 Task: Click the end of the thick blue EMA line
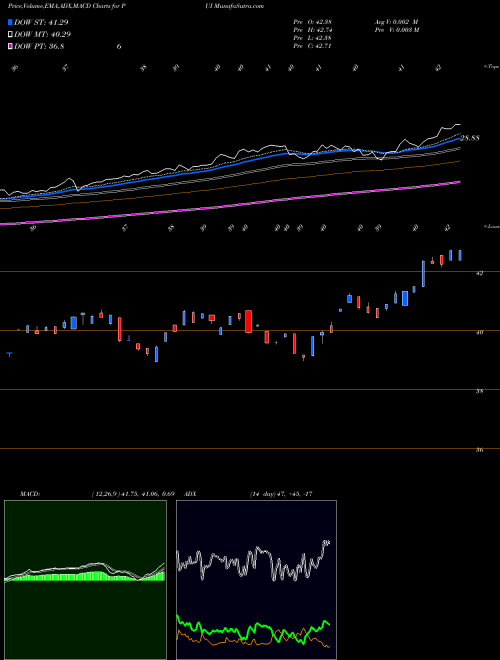(x=459, y=138)
